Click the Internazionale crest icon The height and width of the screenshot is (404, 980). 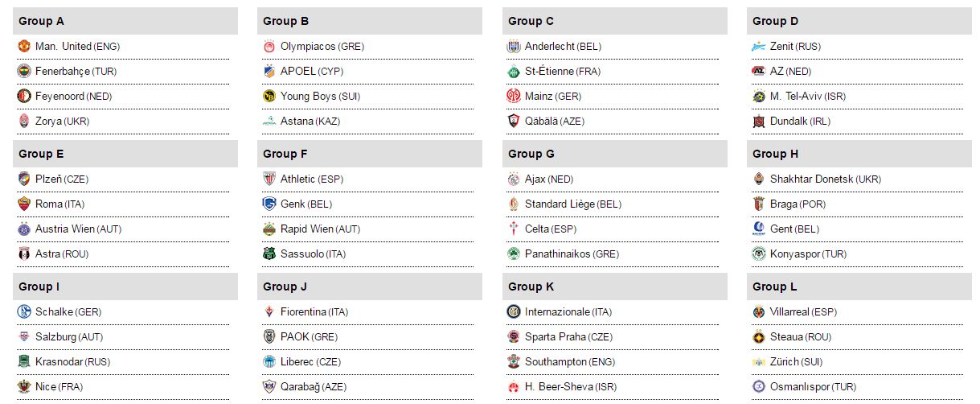pos(514,312)
